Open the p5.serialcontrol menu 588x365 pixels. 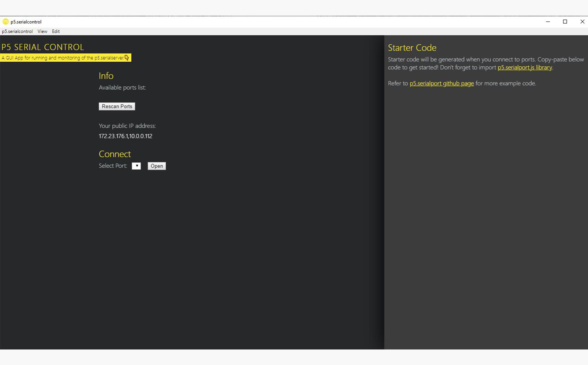pyautogui.click(x=17, y=31)
